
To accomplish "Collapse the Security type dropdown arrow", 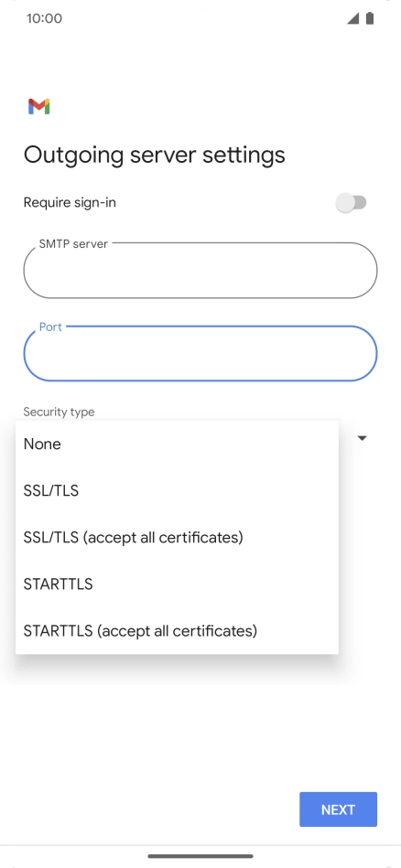I will (363, 438).
